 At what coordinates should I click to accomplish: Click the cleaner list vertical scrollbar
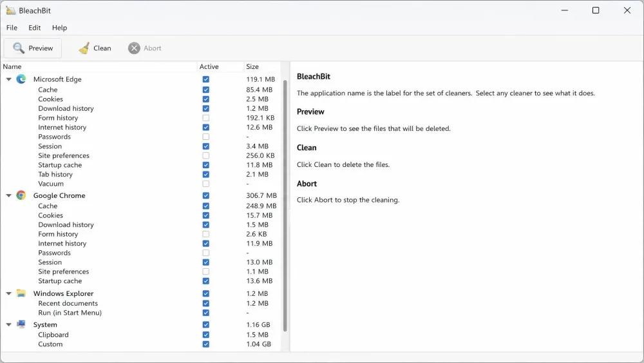[x=285, y=206]
